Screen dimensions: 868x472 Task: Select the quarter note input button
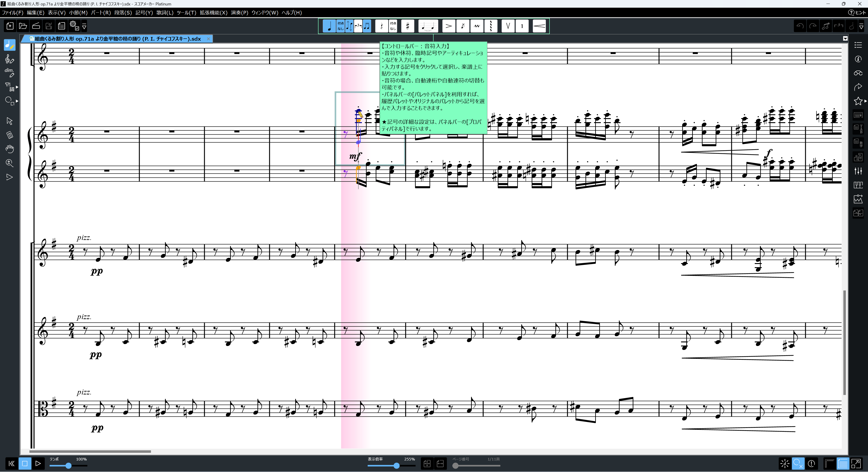tap(329, 26)
